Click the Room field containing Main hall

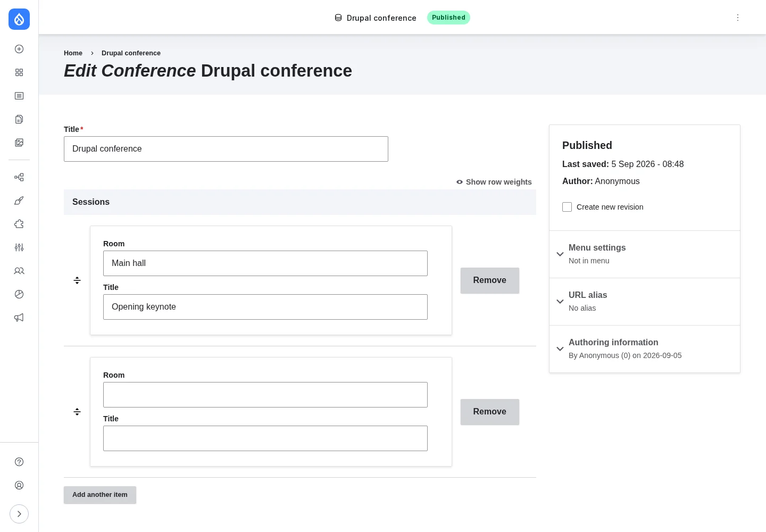pos(265,263)
